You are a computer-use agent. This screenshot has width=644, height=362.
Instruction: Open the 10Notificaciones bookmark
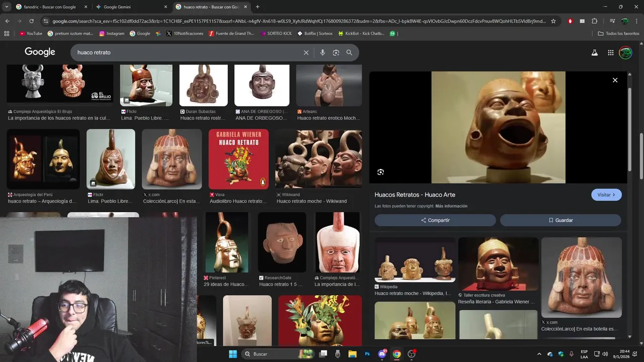click(185, 34)
